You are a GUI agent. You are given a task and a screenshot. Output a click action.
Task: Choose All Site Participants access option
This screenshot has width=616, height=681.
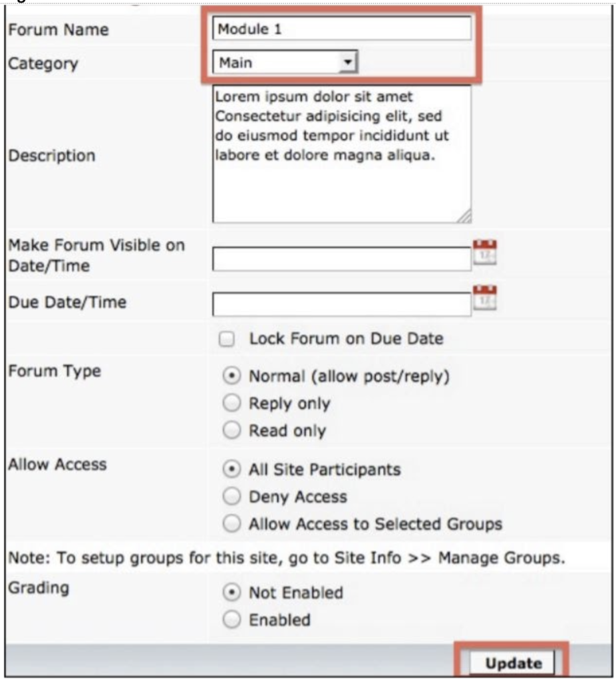coord(231,470)
